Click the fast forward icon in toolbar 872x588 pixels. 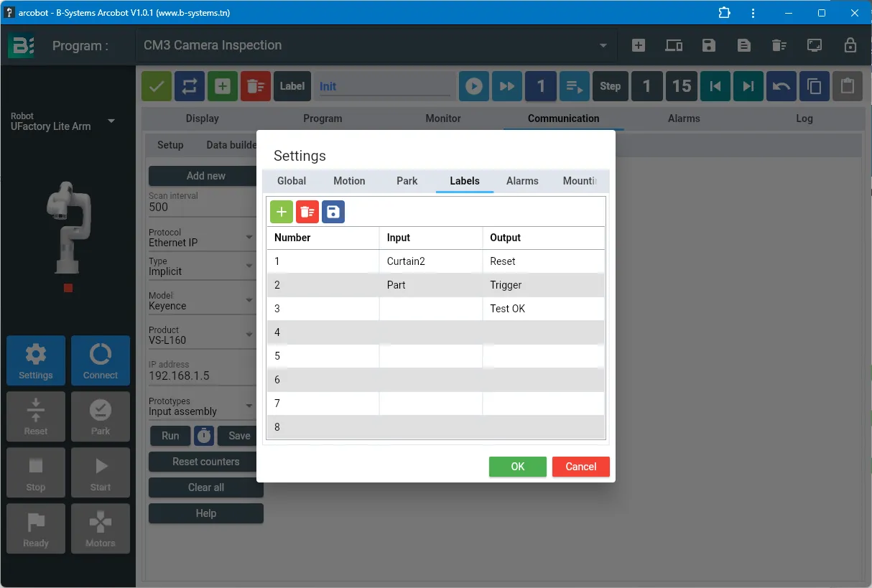pyautogui.click(x=507, y=86)
